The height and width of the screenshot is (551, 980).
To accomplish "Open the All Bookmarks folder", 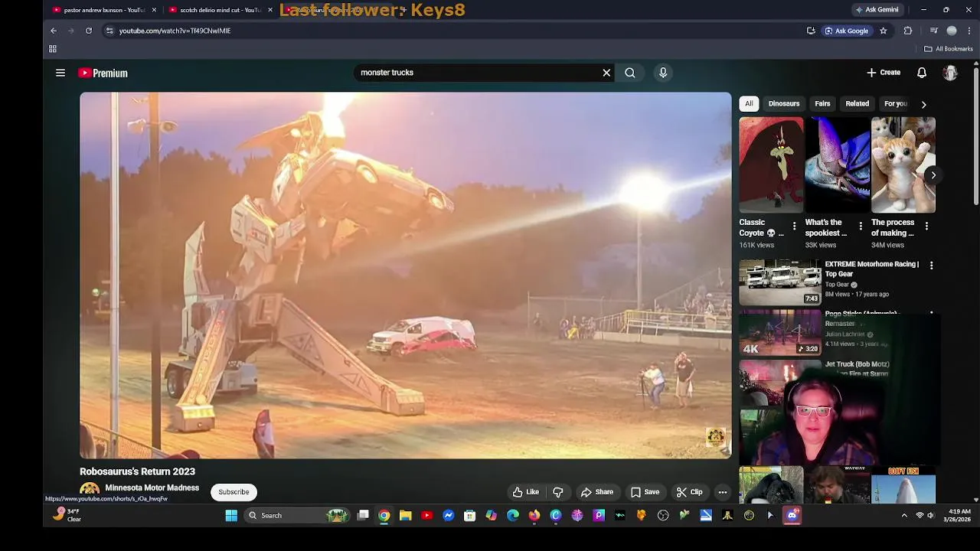I will coord(949,49).
